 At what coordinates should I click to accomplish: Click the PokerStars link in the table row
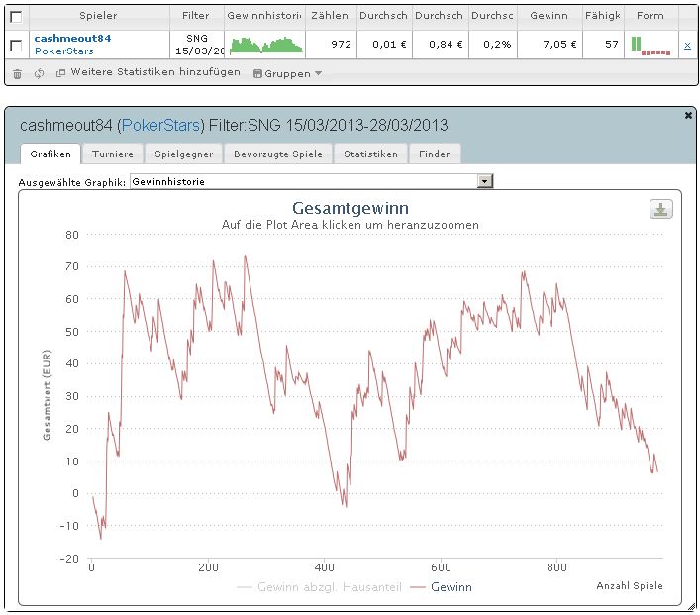pyautogui.click(x=64, y=51)
